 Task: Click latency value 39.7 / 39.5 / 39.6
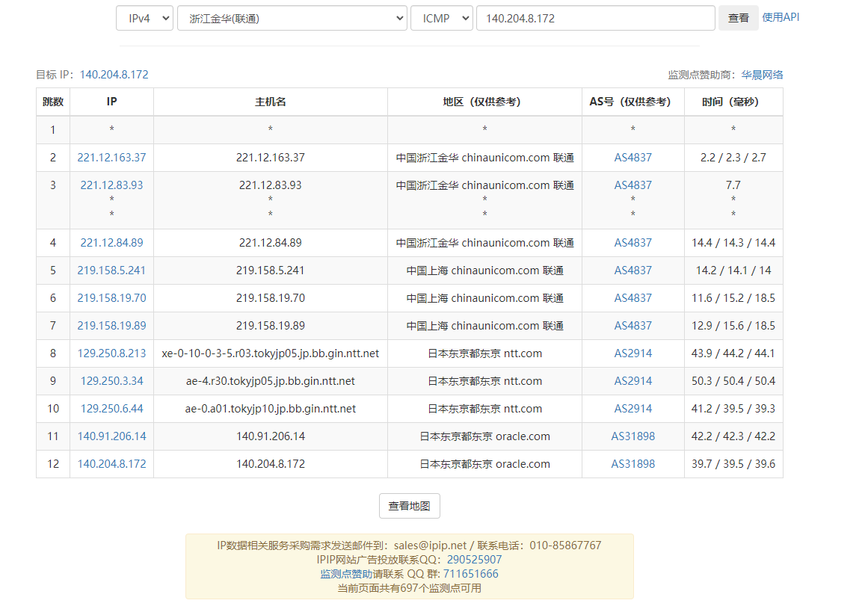[733, 464]
